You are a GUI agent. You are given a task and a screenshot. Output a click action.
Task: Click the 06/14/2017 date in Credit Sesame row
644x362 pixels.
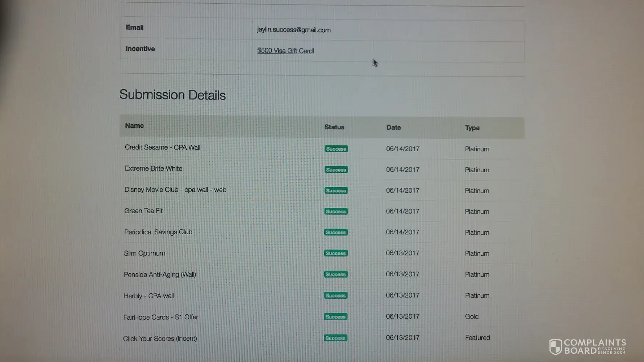tap(403, 149)
